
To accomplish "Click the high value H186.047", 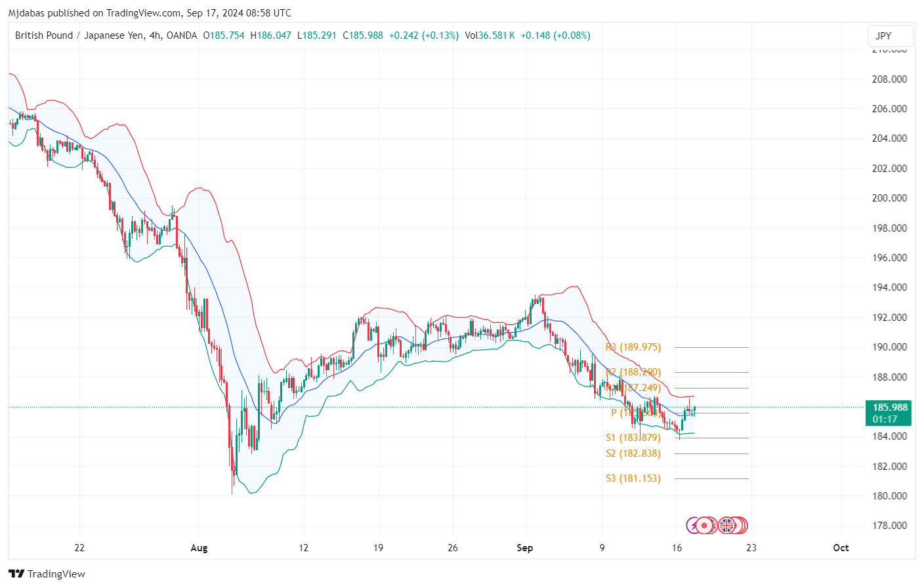I will 271,35.
